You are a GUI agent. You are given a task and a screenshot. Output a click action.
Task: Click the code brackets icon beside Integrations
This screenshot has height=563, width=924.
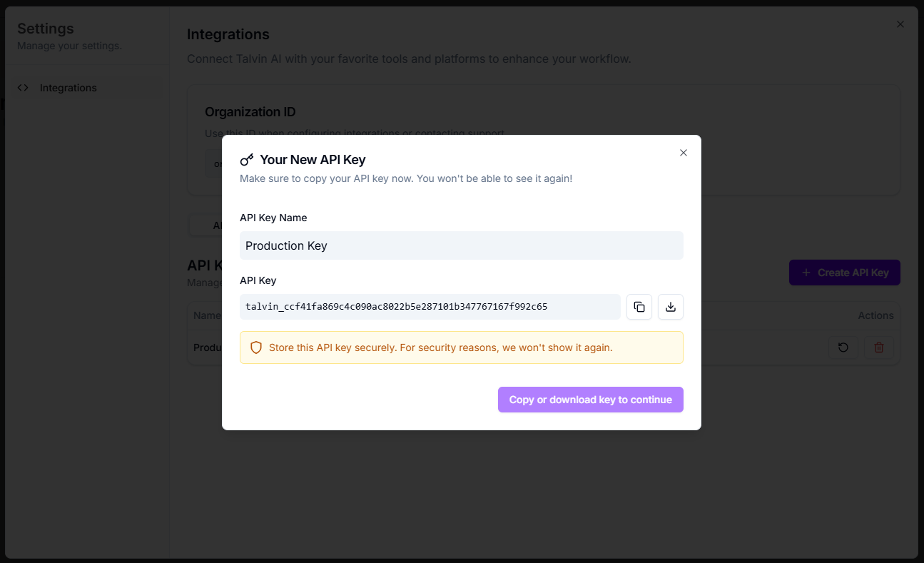(23, 88)
